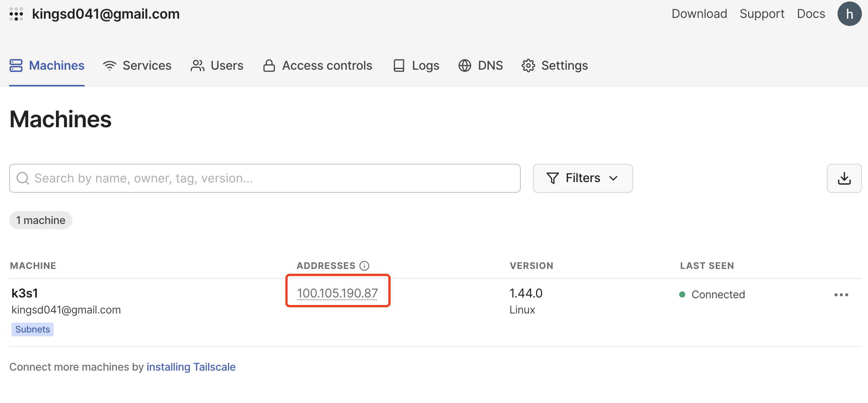The height and width of the screenshot is (403, 868).
Task: Open the Settings tab
Action: pyautogui.click(x=555, y=66)
